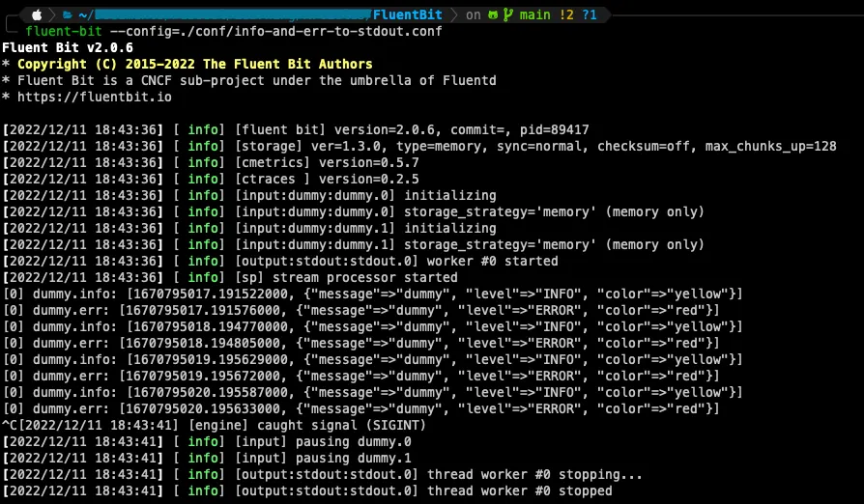
Task: Click the git branch icon before main
Action: 508,14
